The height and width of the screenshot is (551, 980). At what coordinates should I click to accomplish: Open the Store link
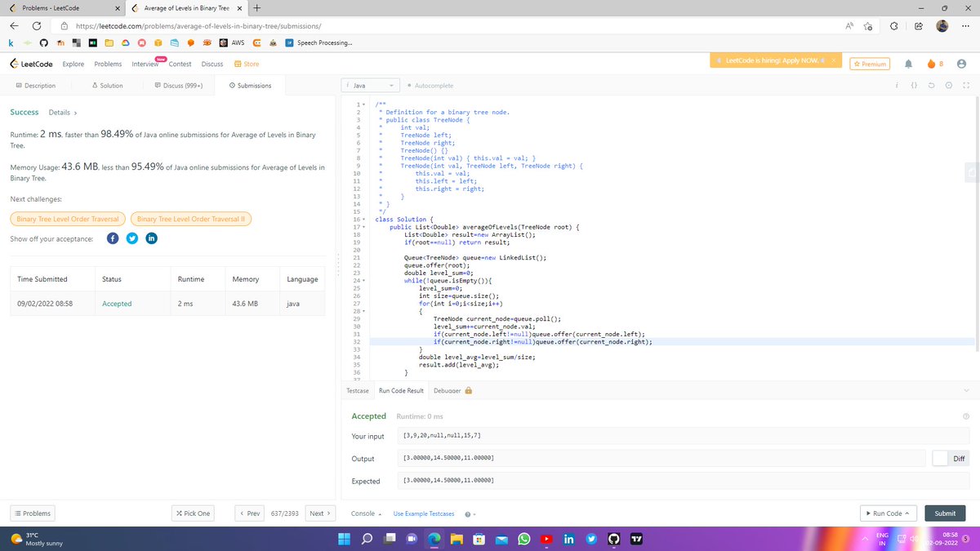(247, 64)
